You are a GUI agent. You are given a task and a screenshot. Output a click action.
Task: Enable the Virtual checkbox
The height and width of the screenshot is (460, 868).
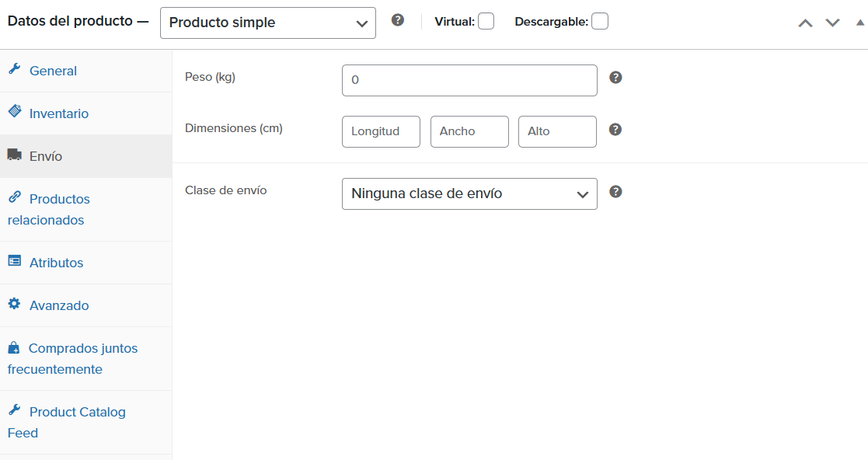pos(486,21)
